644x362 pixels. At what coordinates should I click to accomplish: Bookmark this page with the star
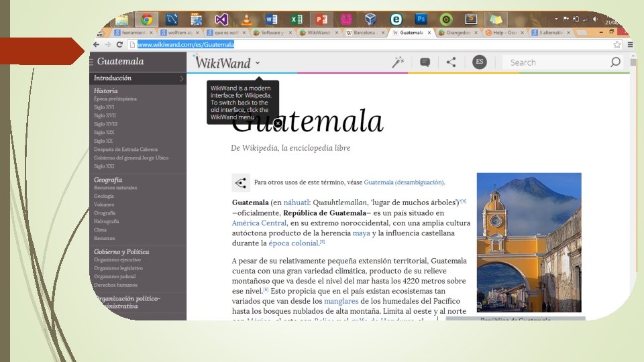point(617,44)
